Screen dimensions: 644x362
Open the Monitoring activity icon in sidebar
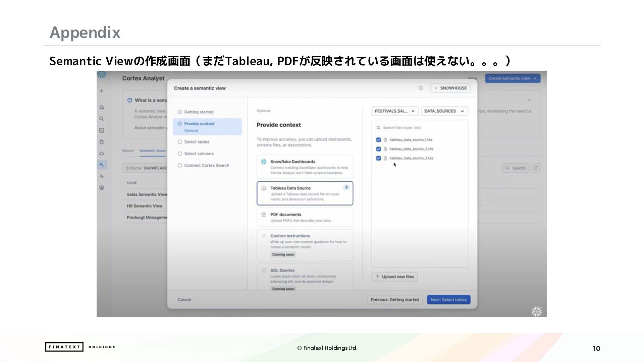tap(102, 176)
